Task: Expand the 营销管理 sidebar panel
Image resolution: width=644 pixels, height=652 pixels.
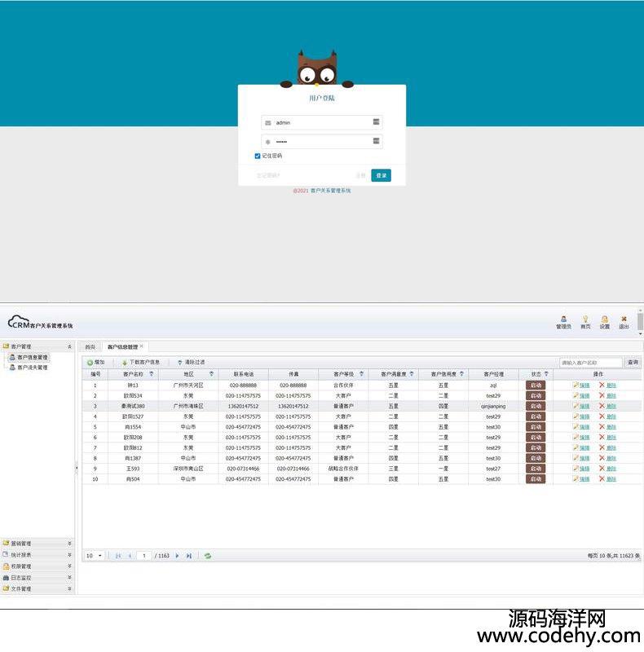Action: [37, 543]
